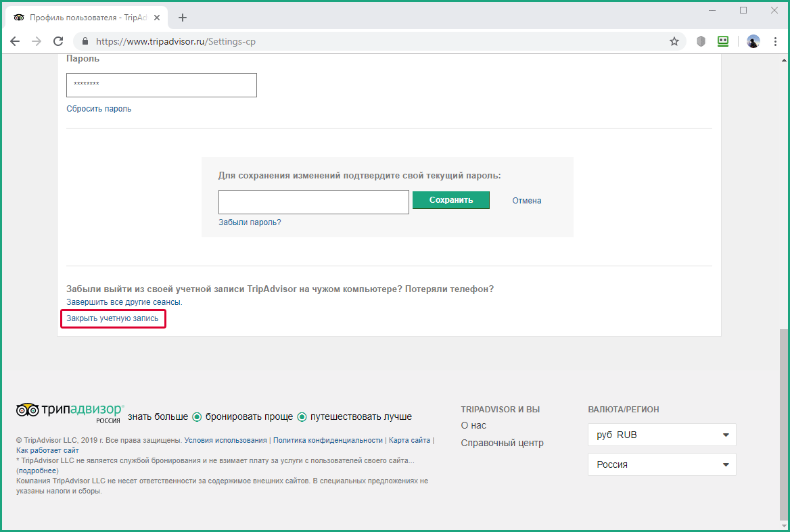Click the green Сохранить button

(x=451, y=200)
